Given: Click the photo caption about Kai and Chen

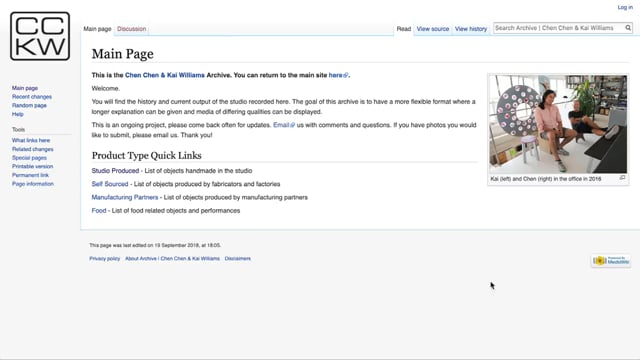Looking at the screenshot, I should [x=546, y=179].
